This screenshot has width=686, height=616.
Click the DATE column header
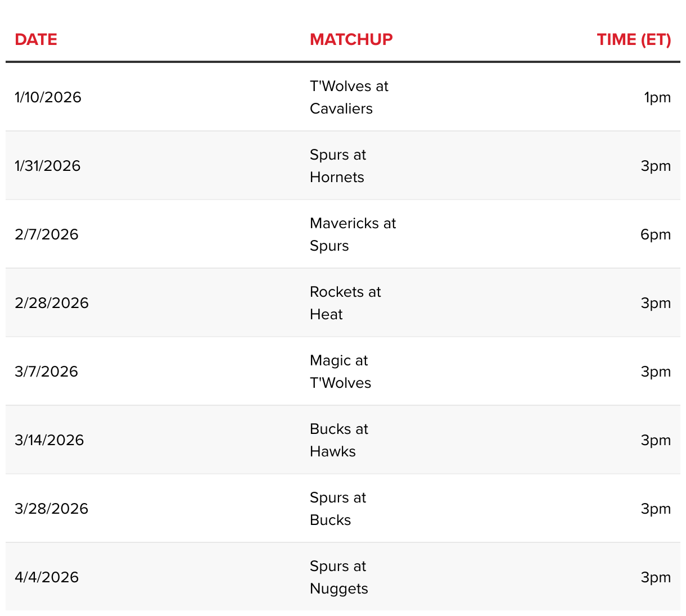(x=36, y=39)
